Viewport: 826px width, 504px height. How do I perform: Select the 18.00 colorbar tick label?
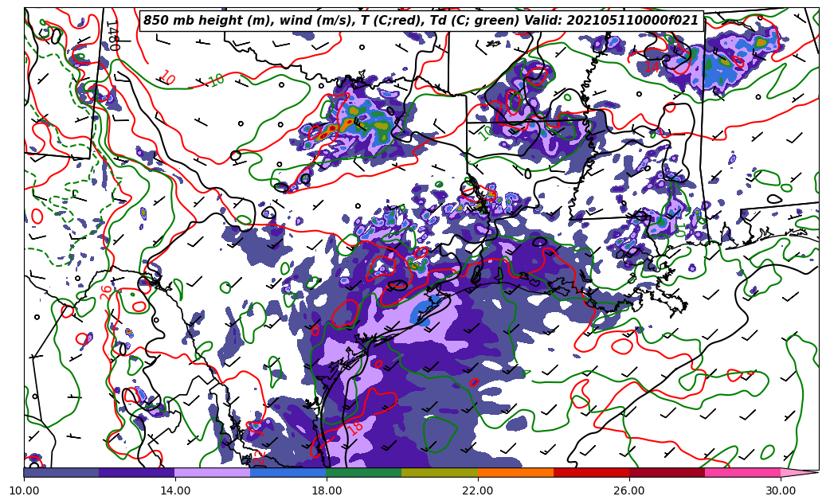327,490
